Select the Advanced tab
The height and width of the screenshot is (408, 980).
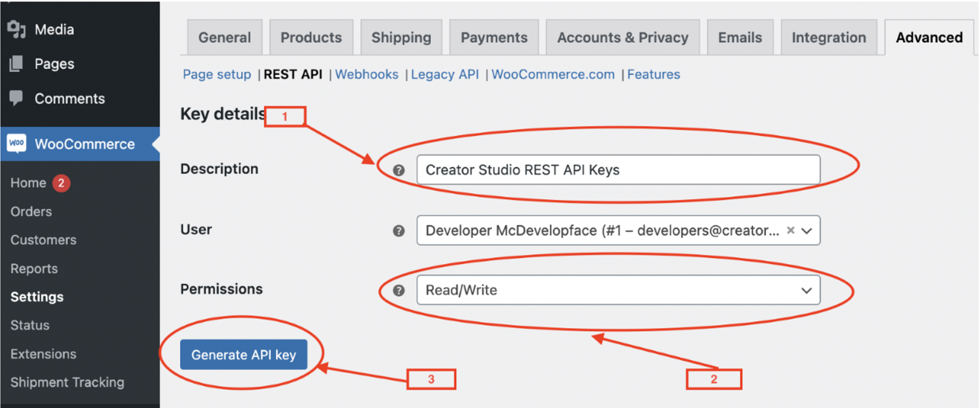point(929,37)
